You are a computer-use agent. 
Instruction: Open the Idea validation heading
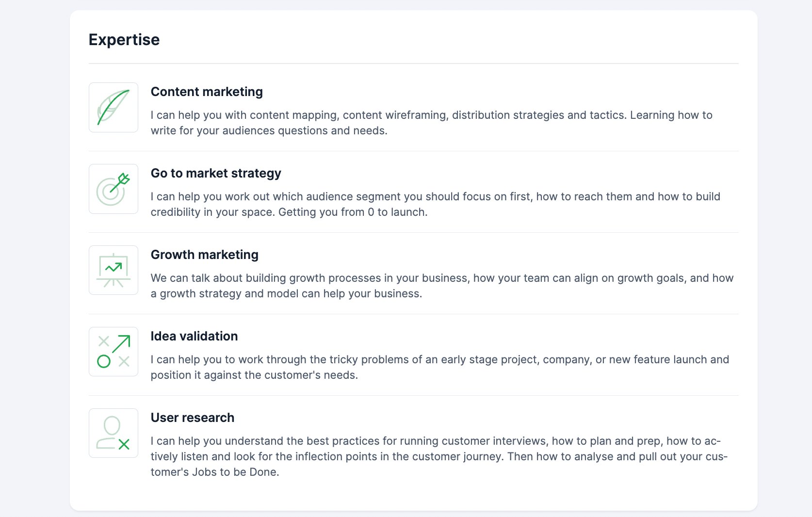tap(194, 336)
